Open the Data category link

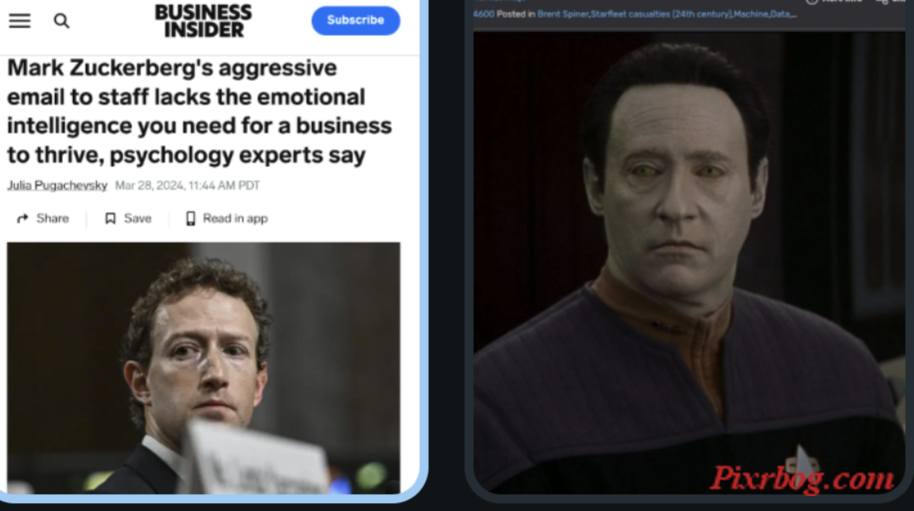[x=780, y=14]
